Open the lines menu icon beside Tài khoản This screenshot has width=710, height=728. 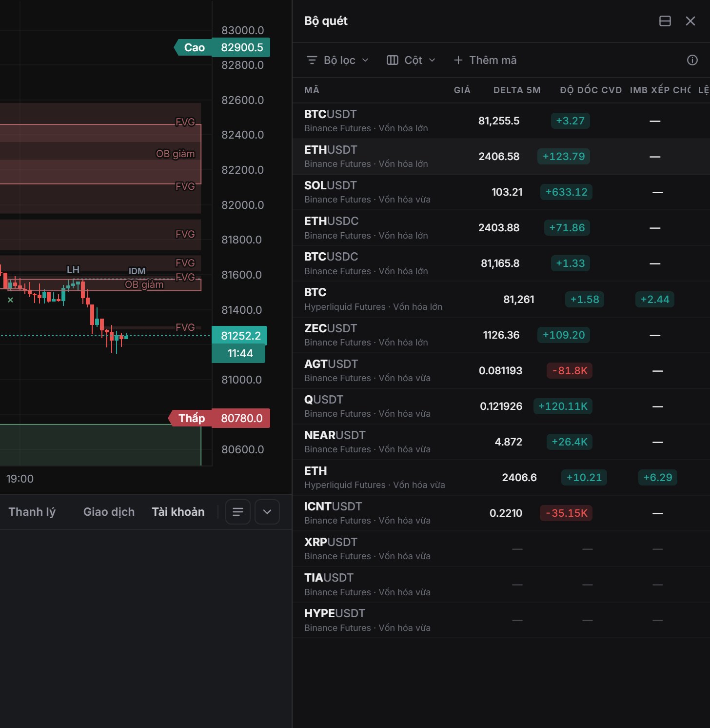coord(238,512)
